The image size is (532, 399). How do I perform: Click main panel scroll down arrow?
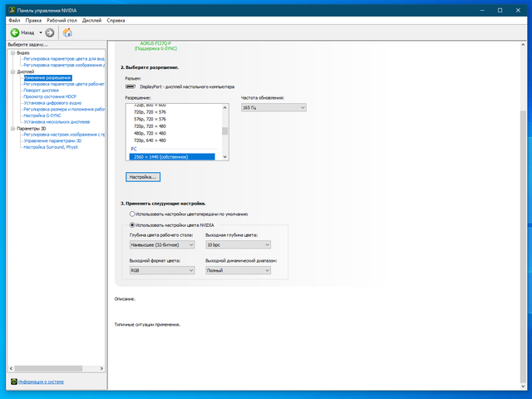[x=523, y=386]
